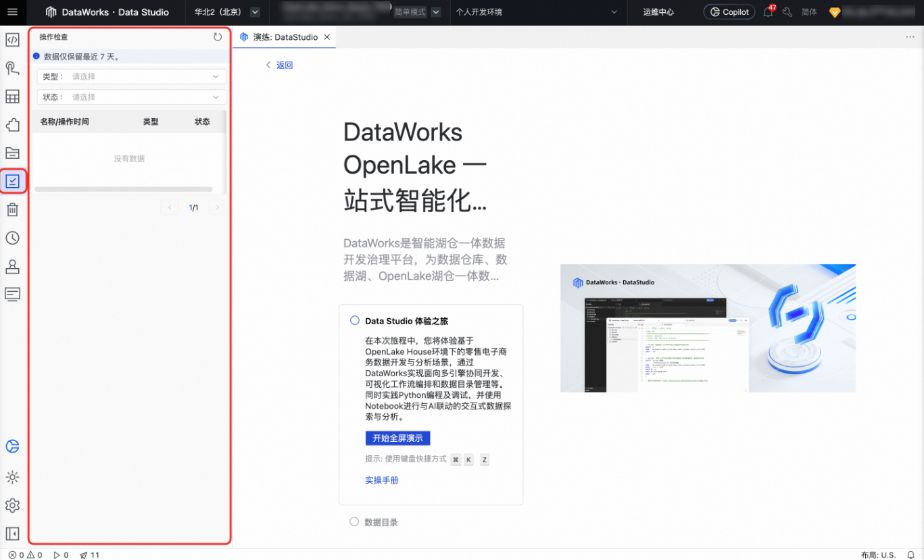Screen dimensions: 924x560
Task: Open the table grid sidebar icon
Action: point(12,97)
